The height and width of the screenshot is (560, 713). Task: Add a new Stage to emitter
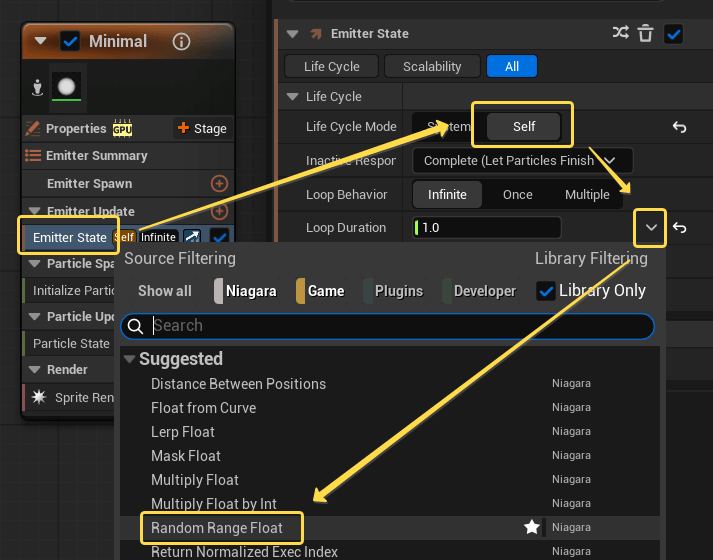pyautogui.click(x=202, y=129)
